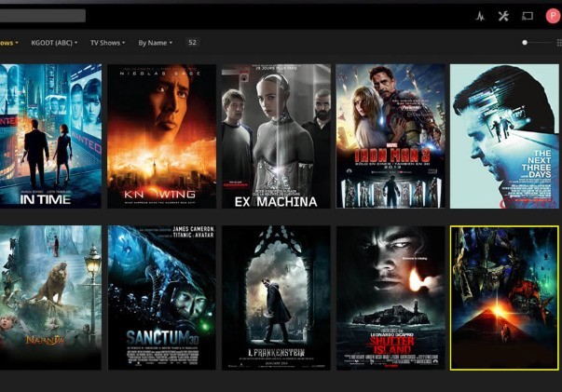Switch layout via the grid view icon
The height and width of the screenshot is (392, 562).
[559, 43]
